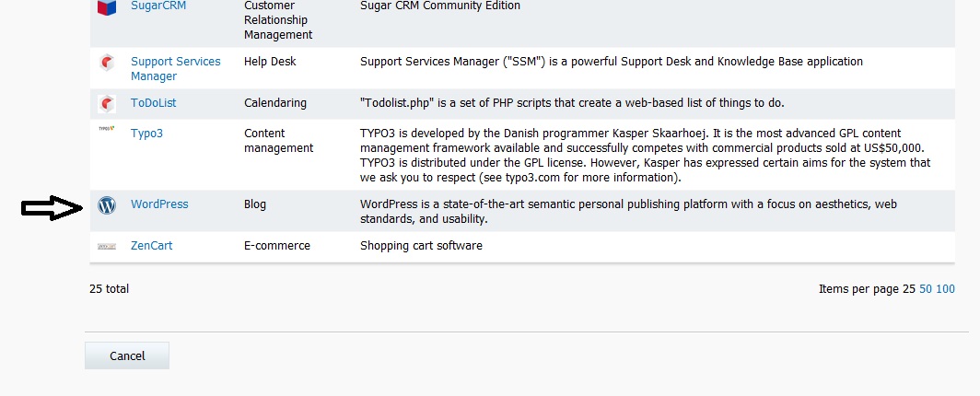Viewport: 980px width, 396px height.
Task: Open the Support Services Manager link
Action: pos(176,69)
